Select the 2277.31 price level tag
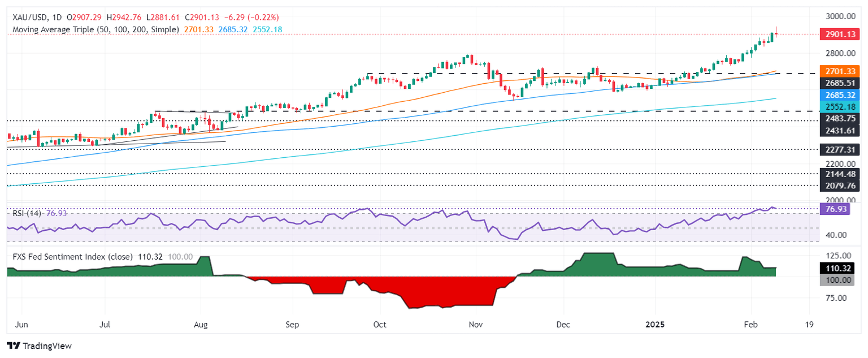 coord(840,150)
